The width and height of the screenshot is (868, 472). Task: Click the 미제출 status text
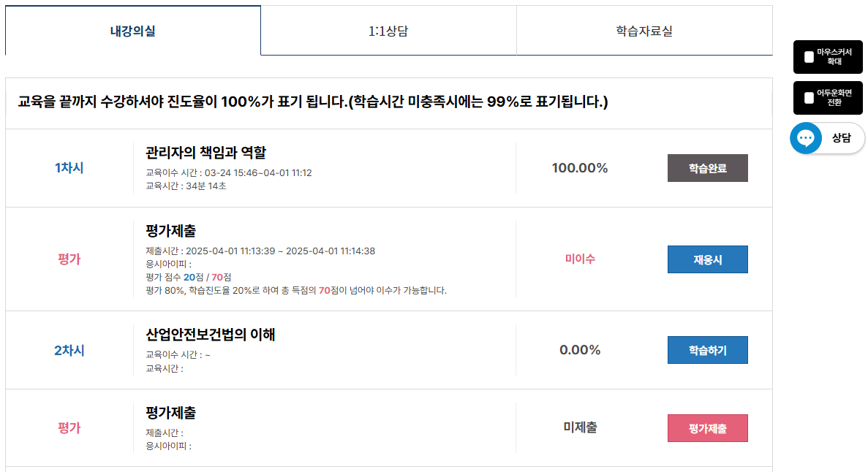pos(580,427)
